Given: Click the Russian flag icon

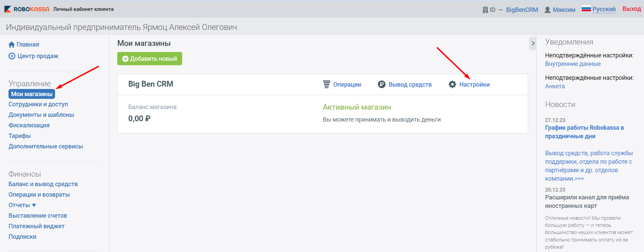Looking at the screenshot, I should coord(586,9).
